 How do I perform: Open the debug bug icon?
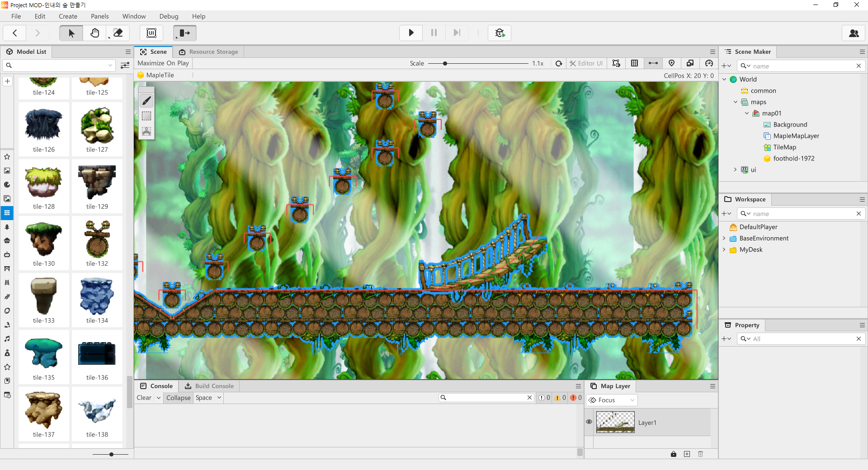point(500,33)
